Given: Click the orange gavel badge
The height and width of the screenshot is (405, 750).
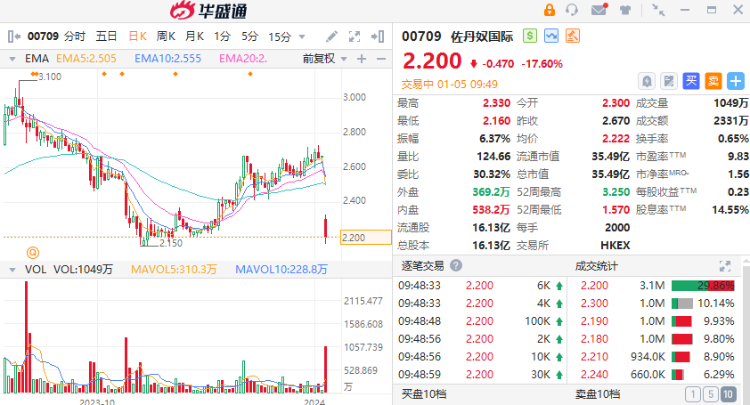Looking at the screenshot, I should [x=573, y=36].
